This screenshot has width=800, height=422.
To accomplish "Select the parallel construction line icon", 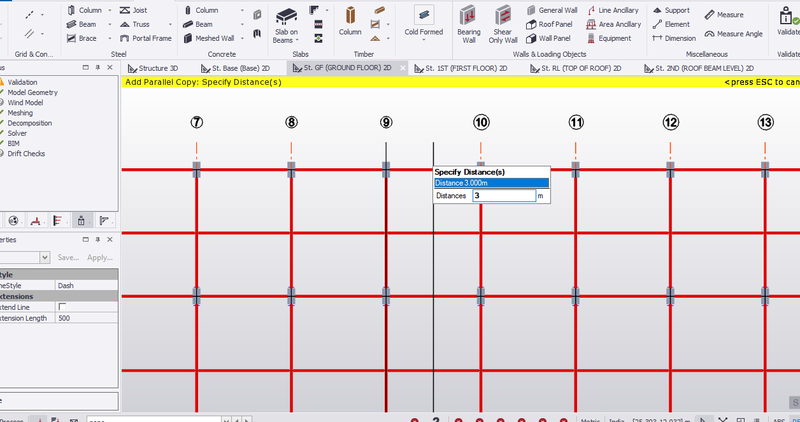I will (30, 34).
